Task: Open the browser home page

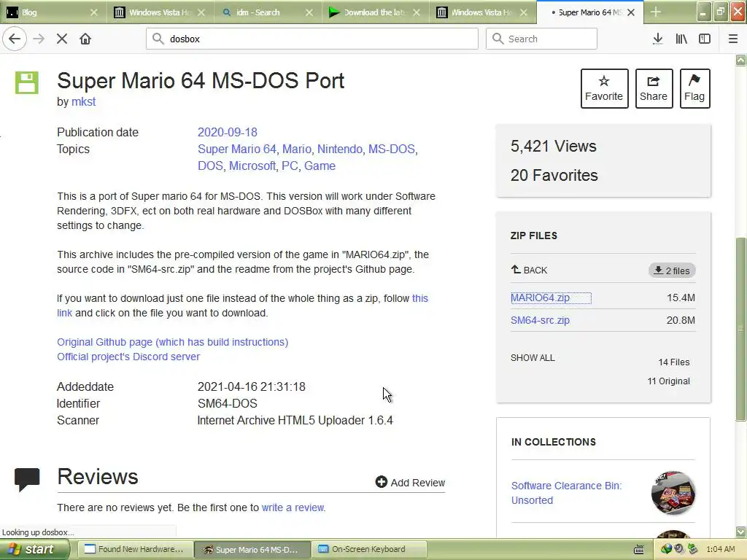Action: click(85, 39)
